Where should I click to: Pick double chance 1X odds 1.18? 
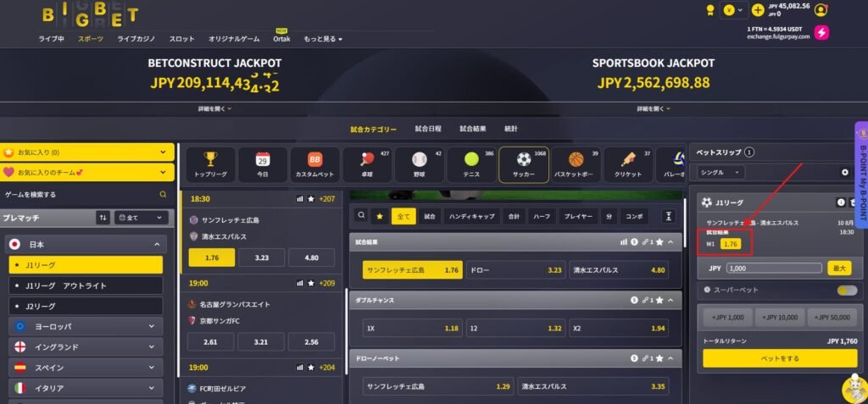[x=413, y=328]
